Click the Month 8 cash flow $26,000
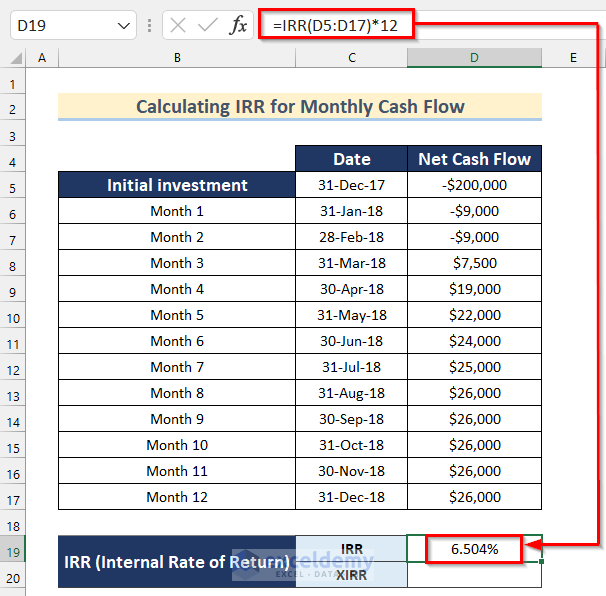This screenshot has height=596, width=606. point(474,393)
